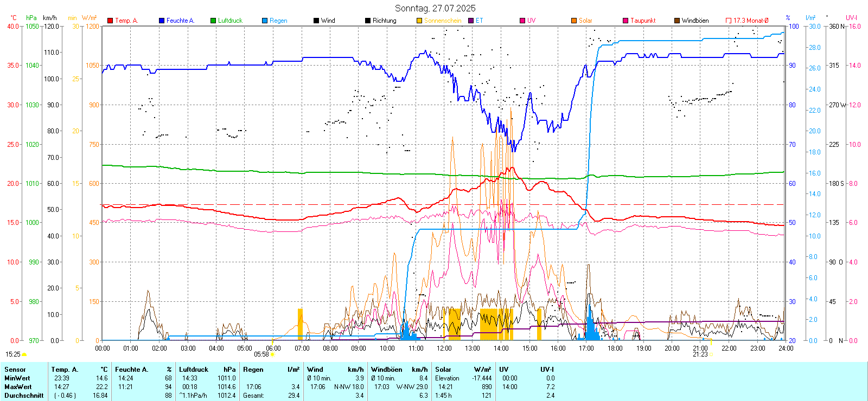This screenshot has height=401, width=868.
Task: Click the blue Feuchte A. legend square
Action: click(162, 21)
